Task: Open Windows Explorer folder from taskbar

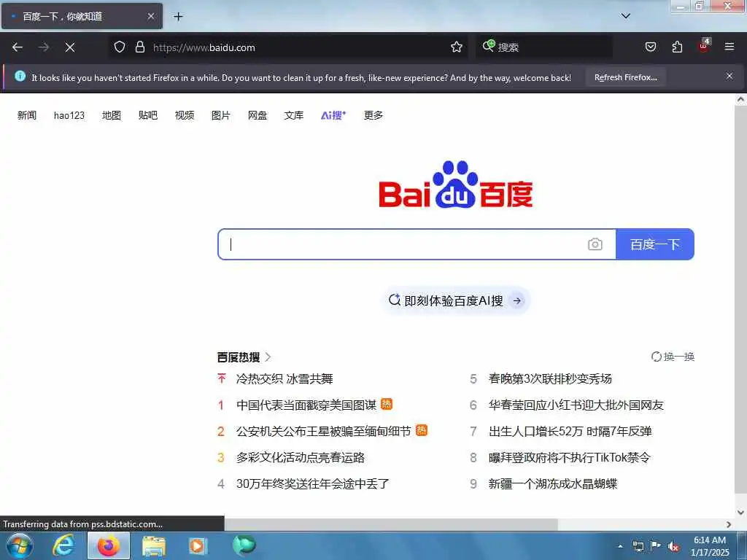Action: tap(153, 545)
